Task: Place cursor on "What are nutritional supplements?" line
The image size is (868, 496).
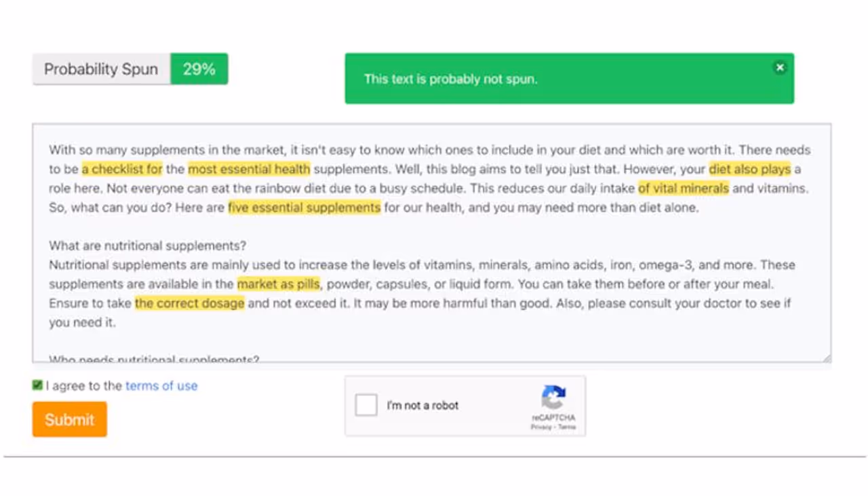Action: coord(147,246)
